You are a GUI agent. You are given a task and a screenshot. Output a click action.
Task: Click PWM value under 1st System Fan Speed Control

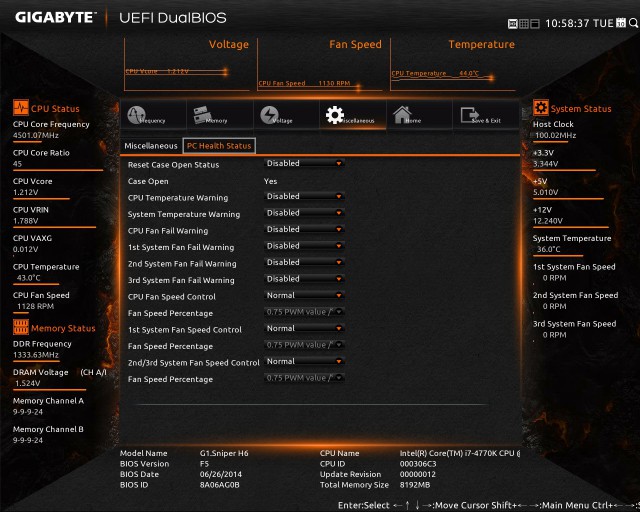click(x=304, y=345)
